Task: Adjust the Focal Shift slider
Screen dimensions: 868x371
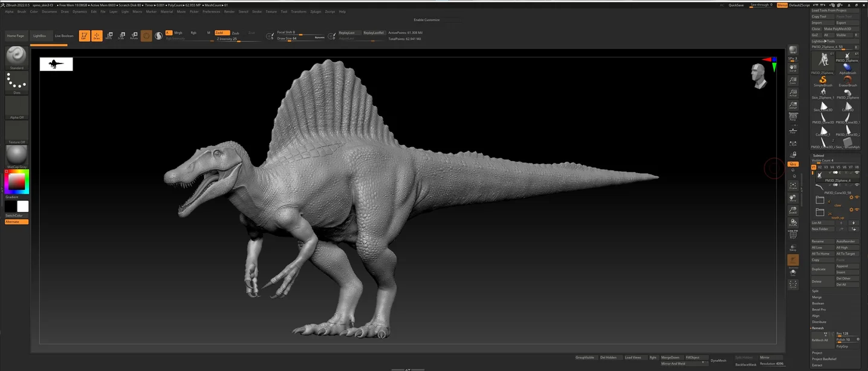Action: (x=300, y=32)
